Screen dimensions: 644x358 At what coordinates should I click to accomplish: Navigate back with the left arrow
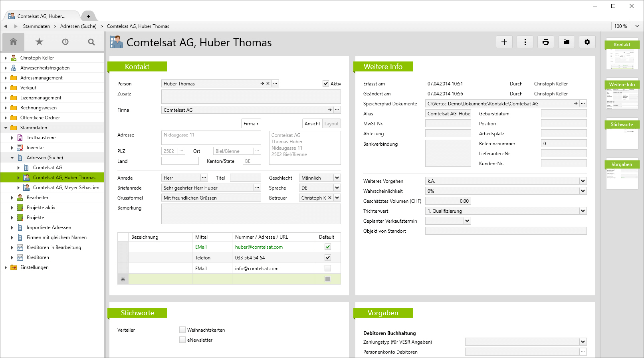pos(6,26)
